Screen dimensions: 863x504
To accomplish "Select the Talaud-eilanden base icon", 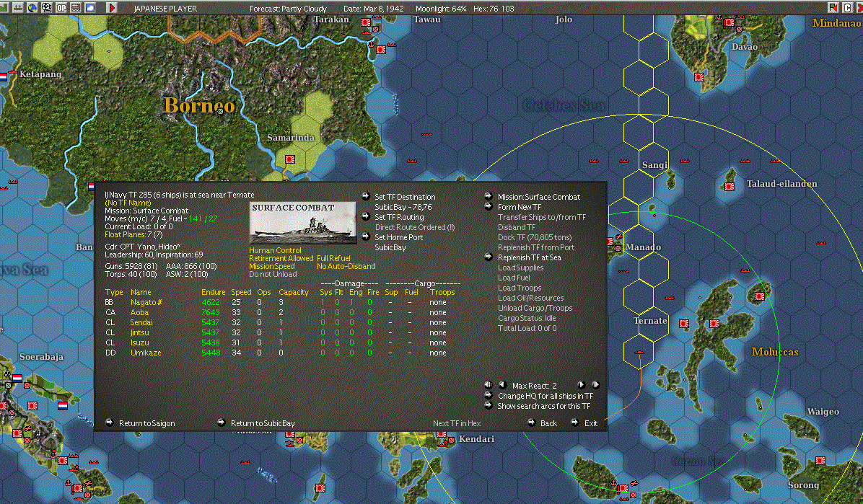I will [730, 187].
